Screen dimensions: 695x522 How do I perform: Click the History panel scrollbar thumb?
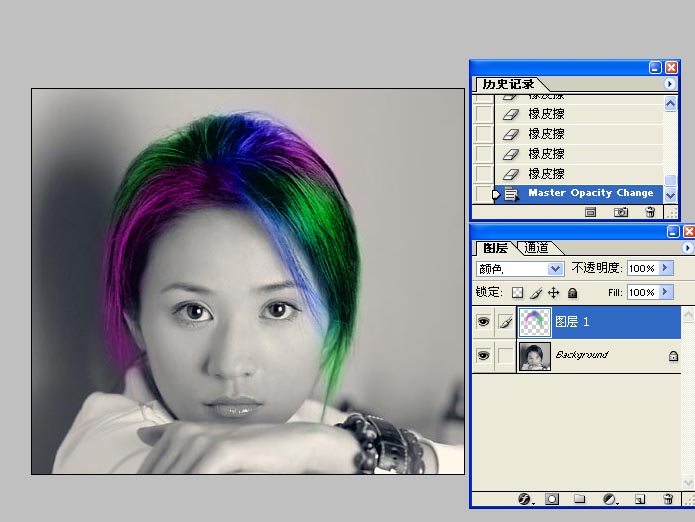click(x=670, y=180)
